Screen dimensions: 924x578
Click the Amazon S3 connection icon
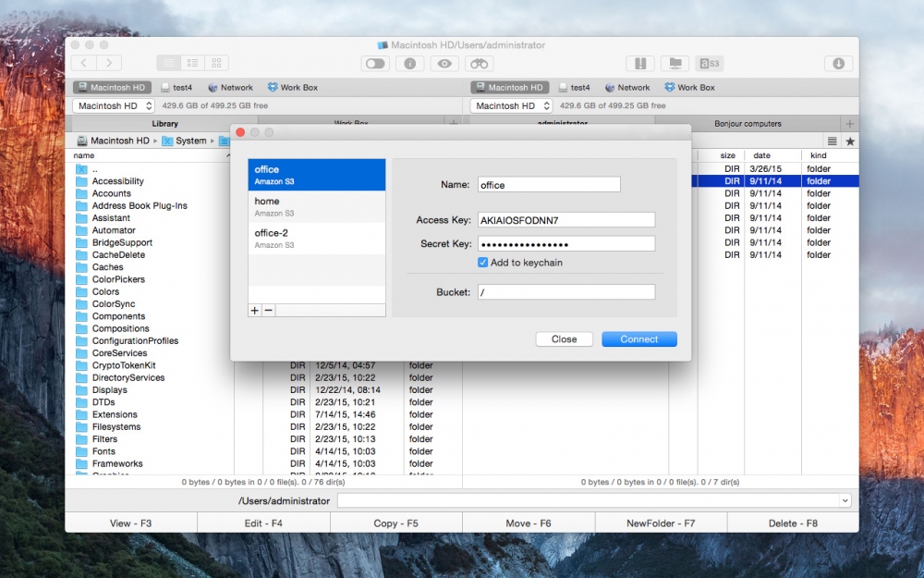click(710, 63)
